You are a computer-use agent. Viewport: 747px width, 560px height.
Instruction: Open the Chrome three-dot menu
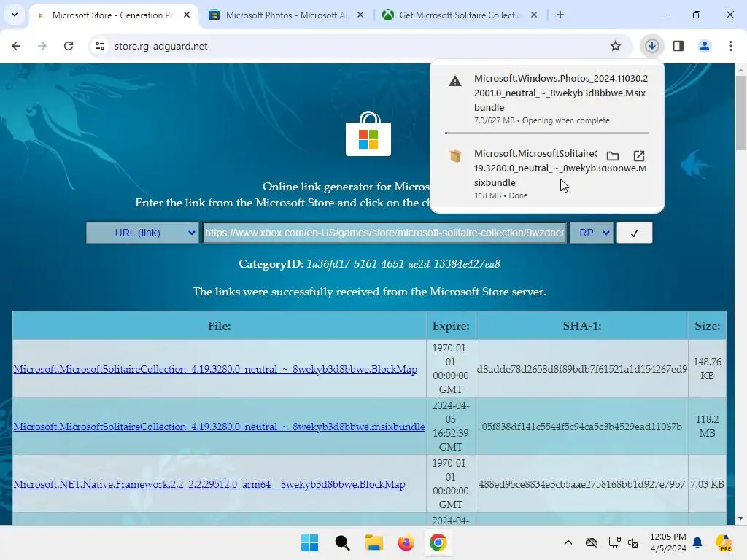pyautogui.click(x=731, y=46)
